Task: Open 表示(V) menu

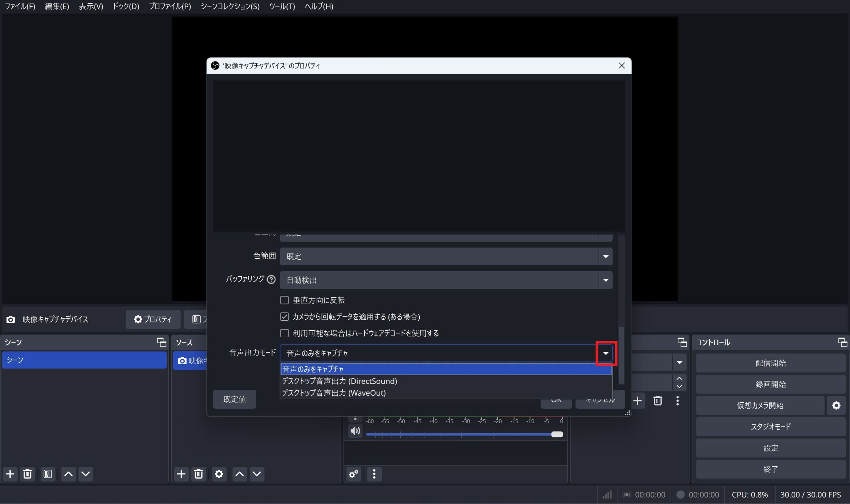Action: coord(91,6)
